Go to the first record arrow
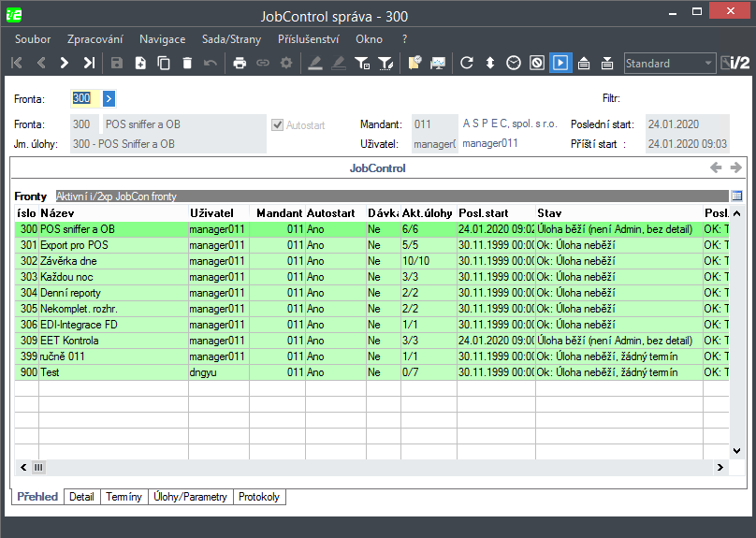 [17, 63]
